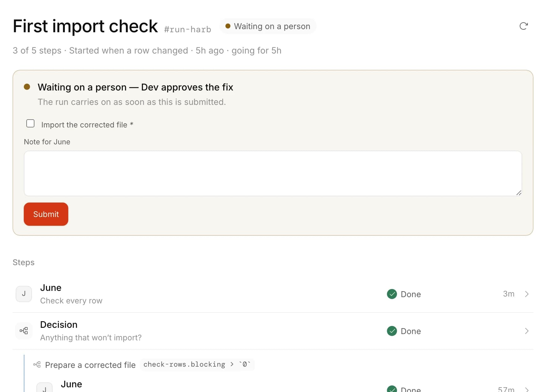Click the Anything that won't import? description
The height and width of the screenshot is (392, 546).
pyautogui.click(x=91, y=338)
